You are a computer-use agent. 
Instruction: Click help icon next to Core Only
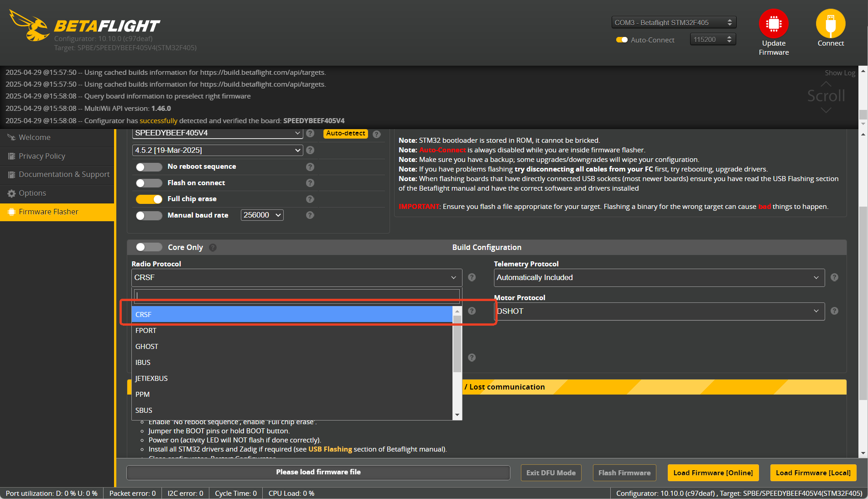[x=213, y=247]
